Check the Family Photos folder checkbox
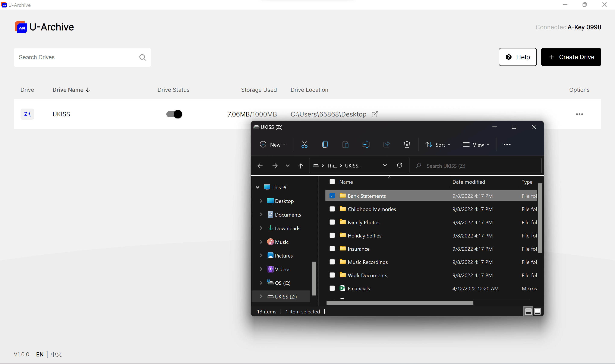 [332, 222]
